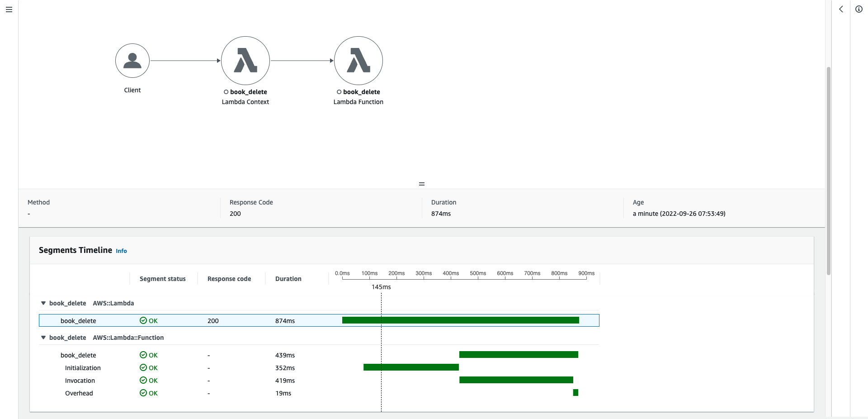Select the 874ms book_delete segment row
Screen dimensions: 868x419
pyautogui.click(x=319, y=320)
